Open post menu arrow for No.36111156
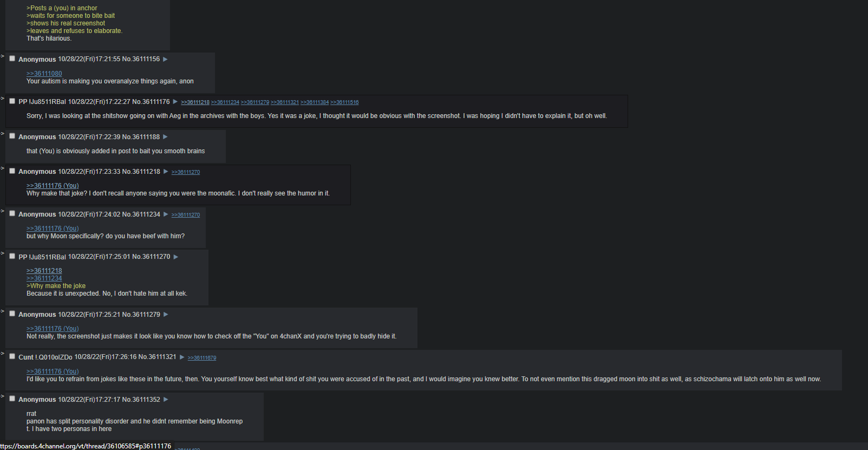This screenshot has width=868, height=450. pos(165,60)
